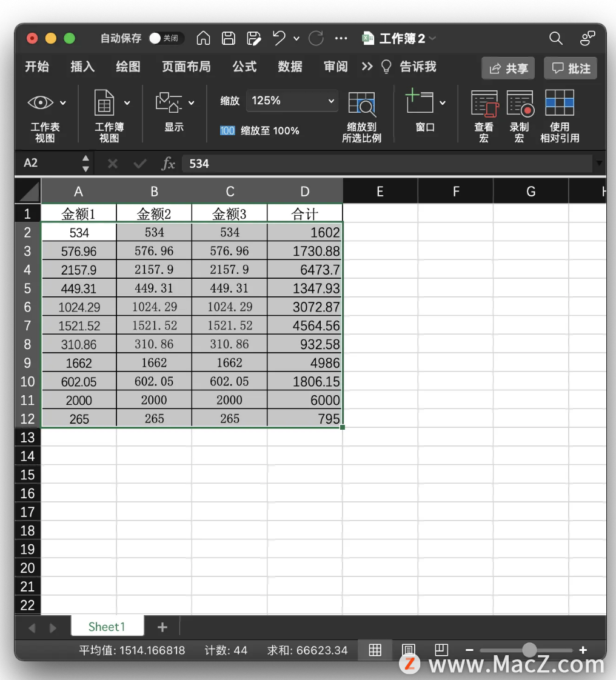This screenshot has height=680, width=616.
Task: Switch to Page Break Preview in status bar
Action: [441, 650]
